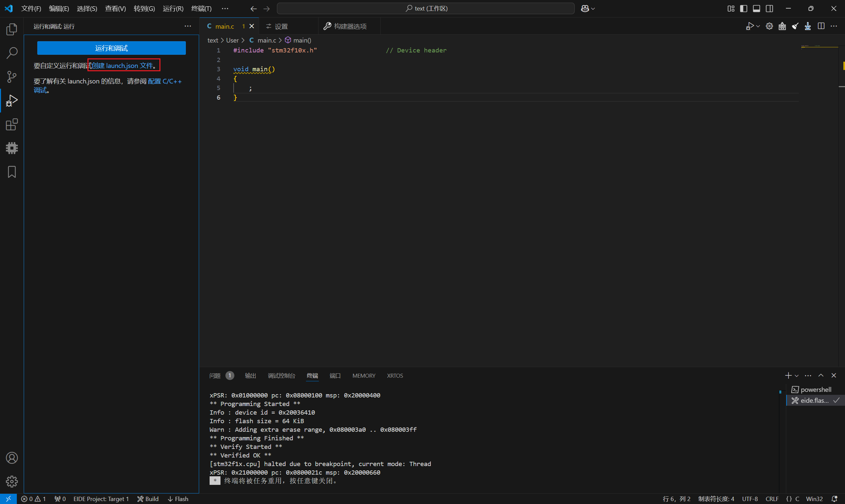Open the 终端(T) menu
This screenshot has width=845, height=504.
[x=201, y=9]
